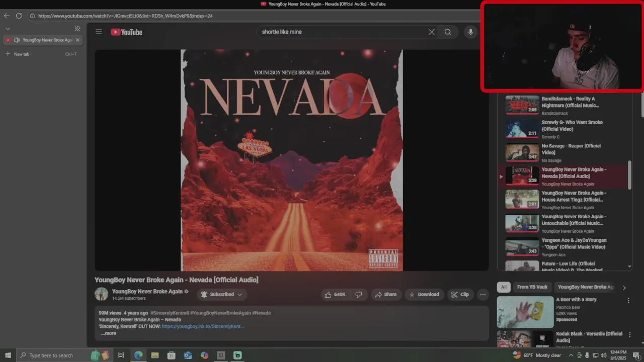Show more filter chips with right arrow
Image resolution: width=644 pixels, height=362 pixels.
click(x=624, y=288)
